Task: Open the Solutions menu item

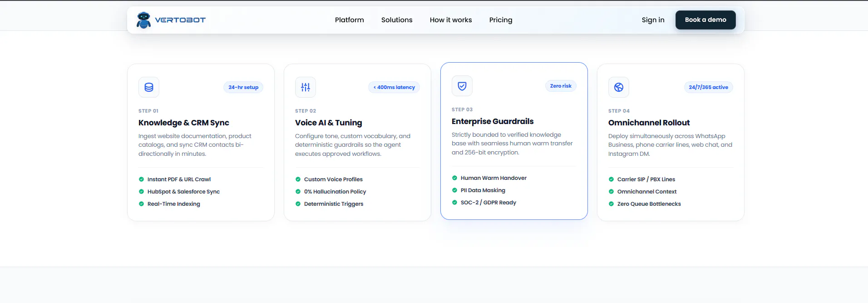Action: coord(397,20)
